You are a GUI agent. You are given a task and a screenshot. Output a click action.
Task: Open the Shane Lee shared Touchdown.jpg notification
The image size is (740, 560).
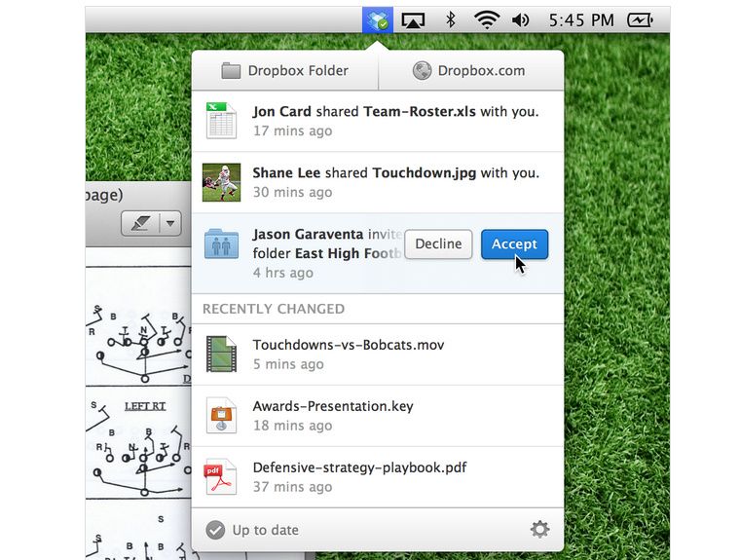coord(378,183)
